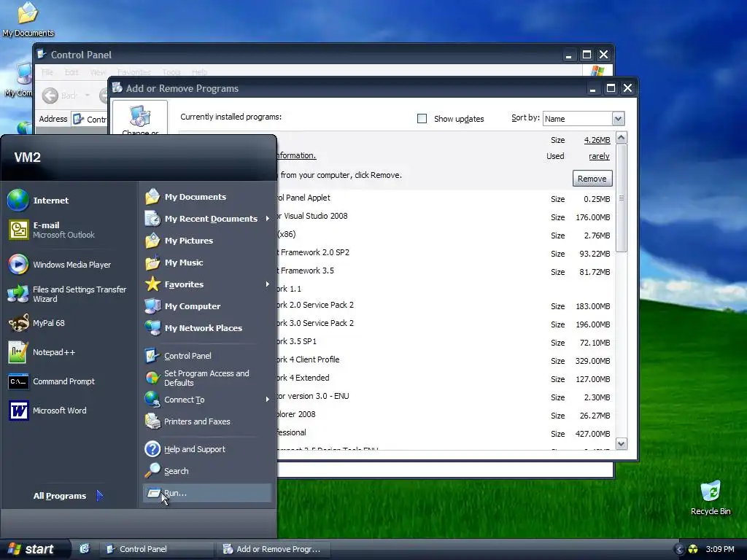The width and height of the screenshot is (747, 560).
Task: Open Recycle Bin on desktop
Action: click(711, 497)
